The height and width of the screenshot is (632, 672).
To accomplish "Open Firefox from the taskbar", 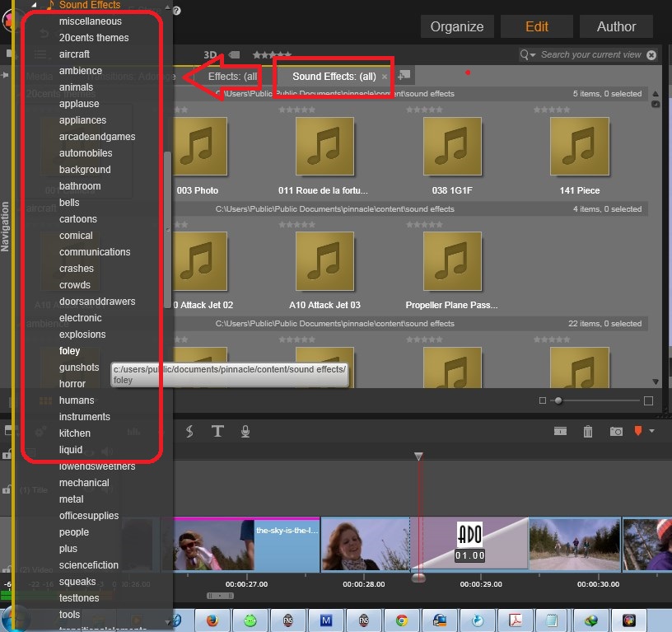I will coord(212,620).
